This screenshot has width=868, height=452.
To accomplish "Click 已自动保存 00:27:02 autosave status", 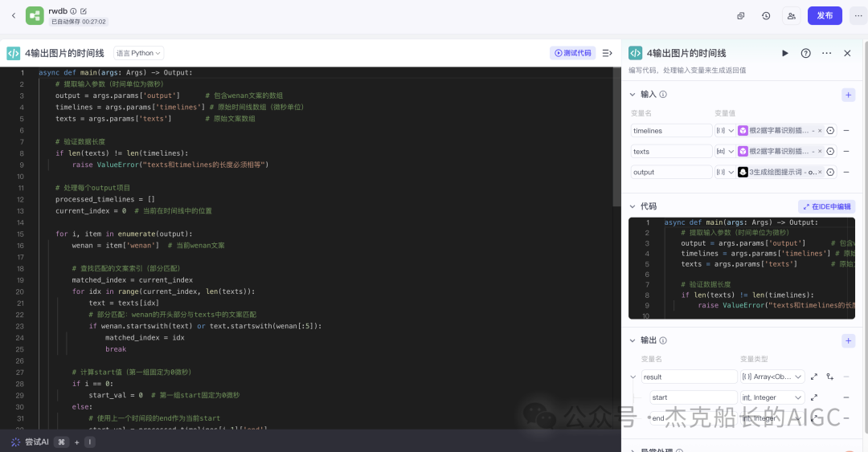I will [x=79, y=22].
